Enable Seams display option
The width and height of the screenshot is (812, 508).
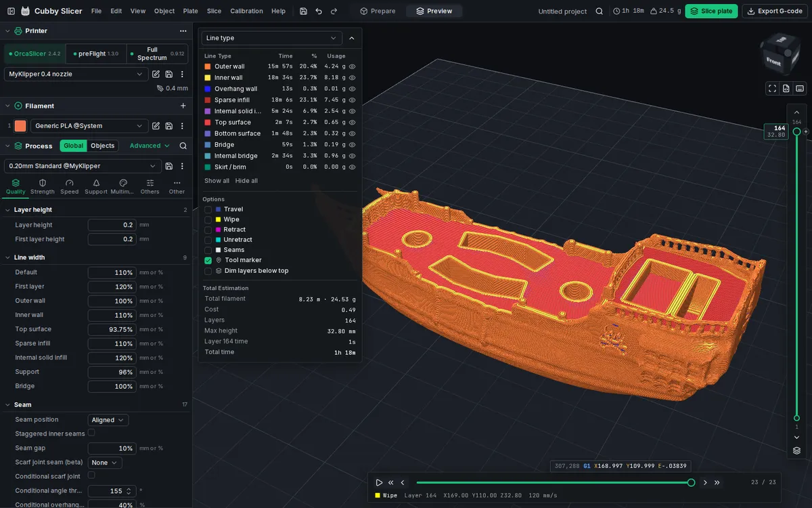point(208,250)
